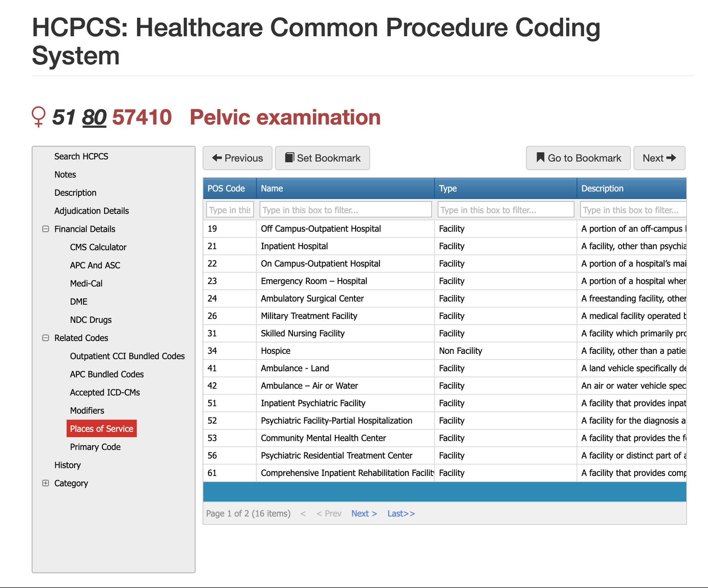Viewport: 708px width, 588px height.
Task: Select the Accepted ICD-CMs entry
Action: (105, 392)
